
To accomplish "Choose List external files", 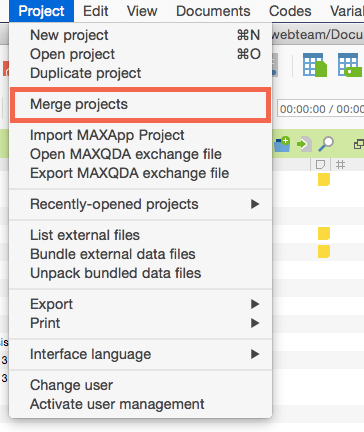I will 140,235.
